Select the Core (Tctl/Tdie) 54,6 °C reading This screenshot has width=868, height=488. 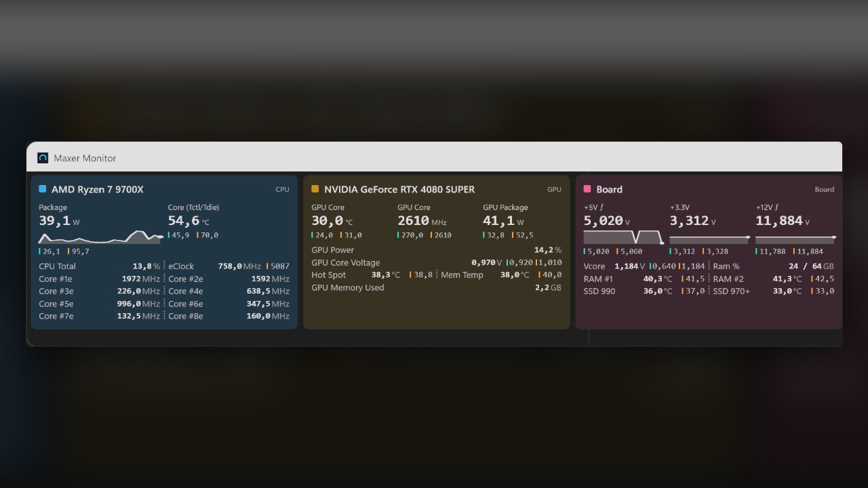pos(189,221)
